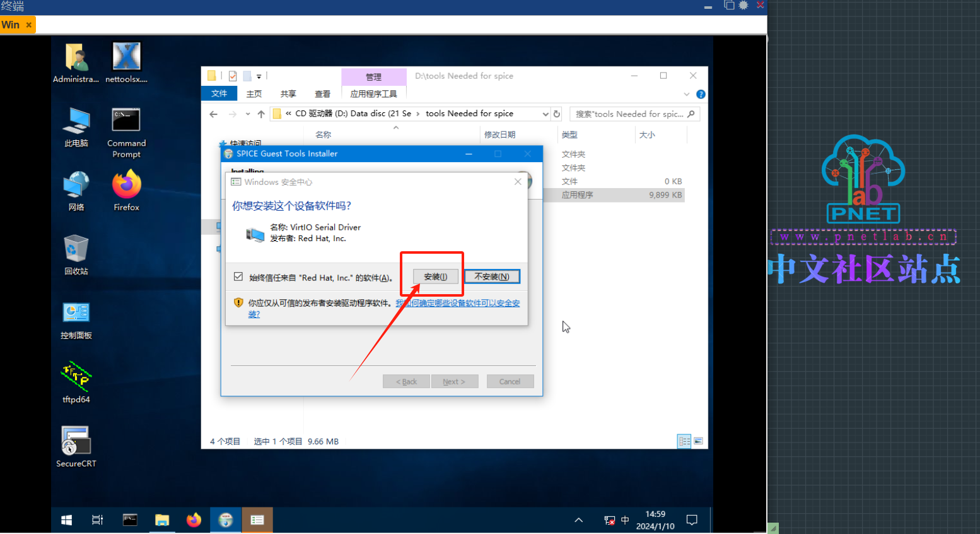Open File Explorer from the taskbar
Image resolution: width=980 pixels, height=534 pixels.
coord(162,520)
